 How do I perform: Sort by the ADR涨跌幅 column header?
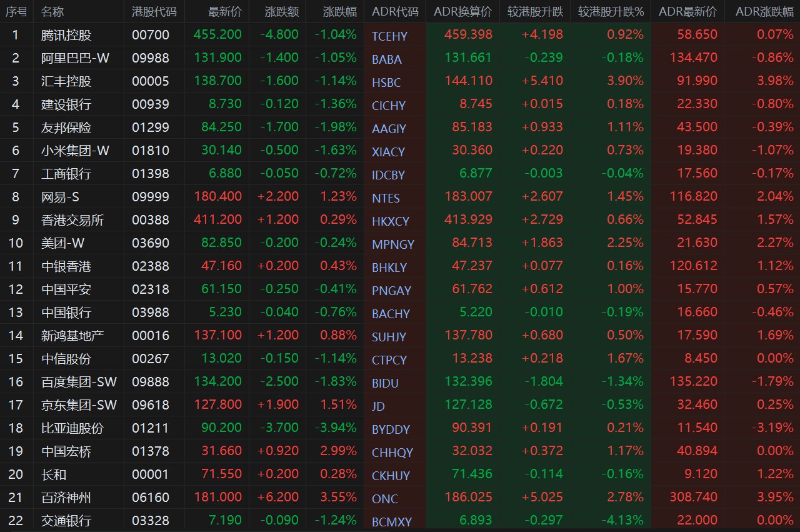(x=764, y=11)
